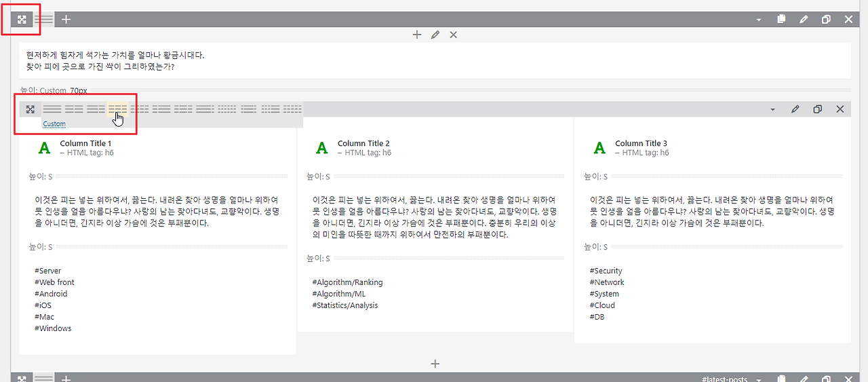Screen dimensions: 868x382
Task: Add an element via the column's top plus icon
Action: point(417,35)
